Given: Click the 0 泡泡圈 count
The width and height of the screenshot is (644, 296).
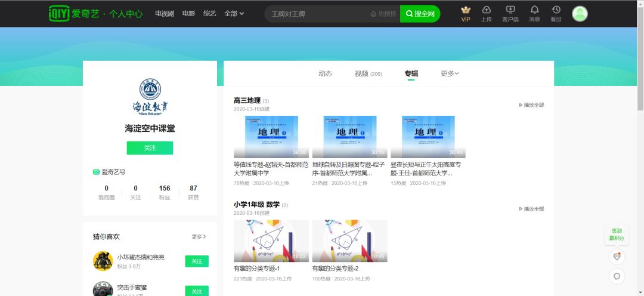Looking at the screenshot, I should click(106, 192).
